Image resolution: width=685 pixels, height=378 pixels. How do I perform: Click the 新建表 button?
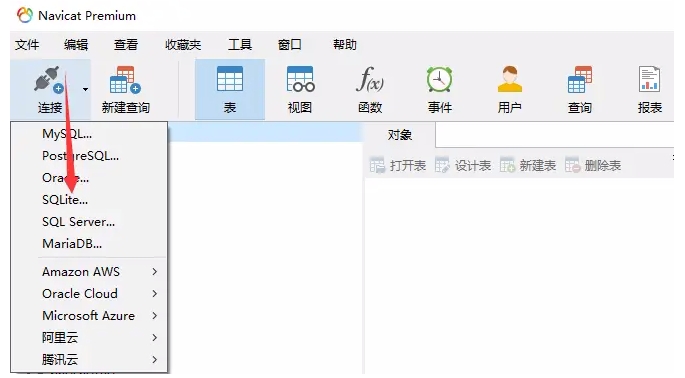[x=528, y=166]
